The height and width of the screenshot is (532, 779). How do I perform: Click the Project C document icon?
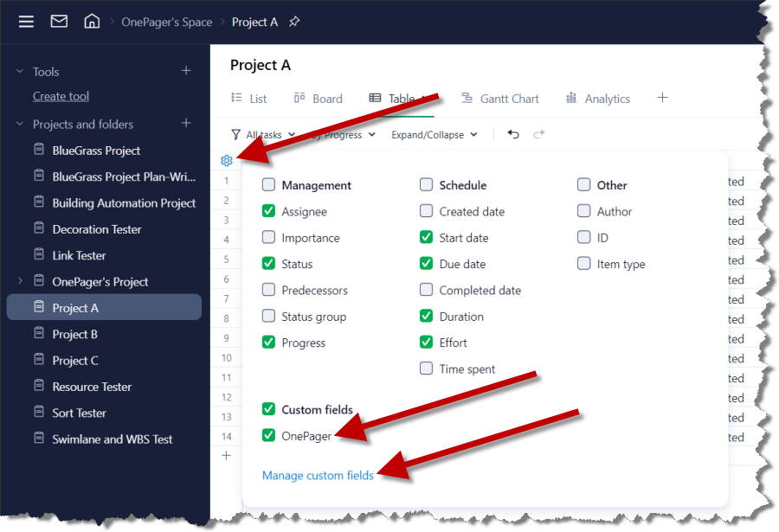click(39, 360)
